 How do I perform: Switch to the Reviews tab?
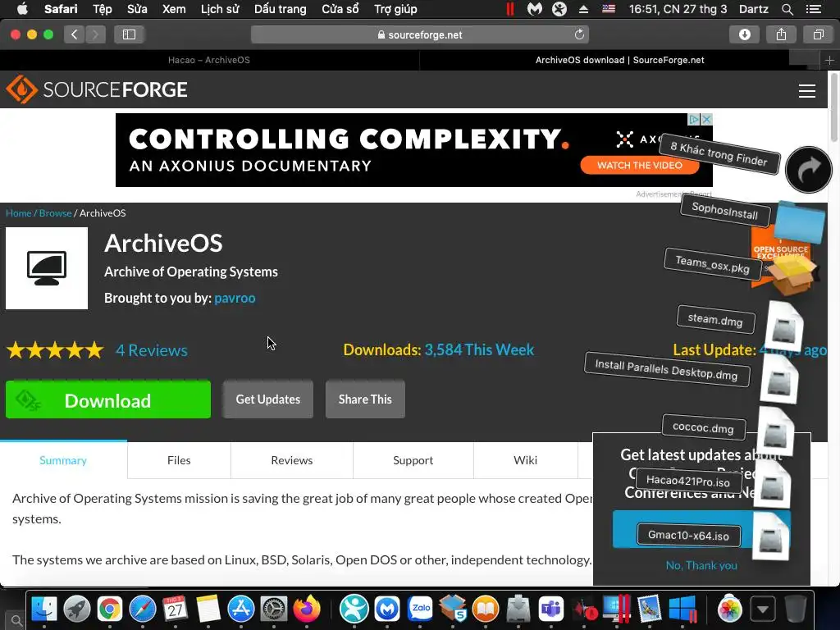click(x=292, y=460)
